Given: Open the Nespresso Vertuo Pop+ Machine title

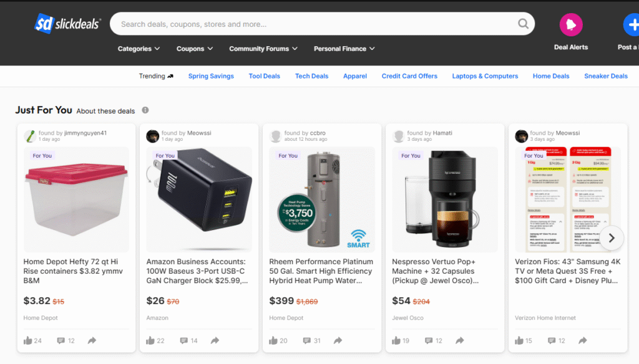Looking at the screenshot, I should 435,271.
